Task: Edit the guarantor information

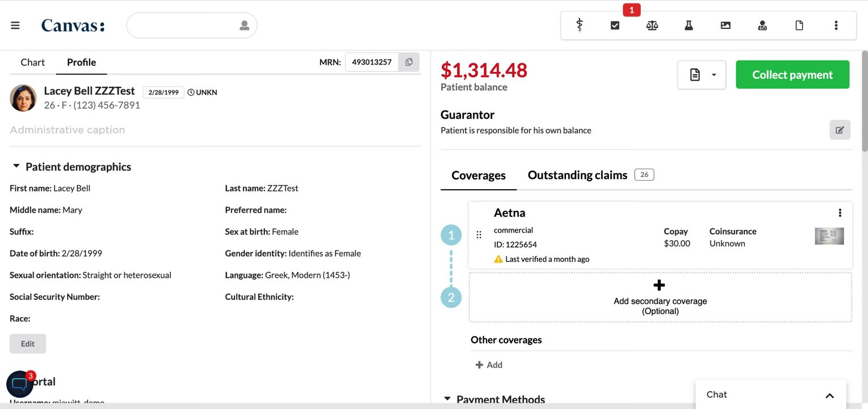Action: [840, 130]
